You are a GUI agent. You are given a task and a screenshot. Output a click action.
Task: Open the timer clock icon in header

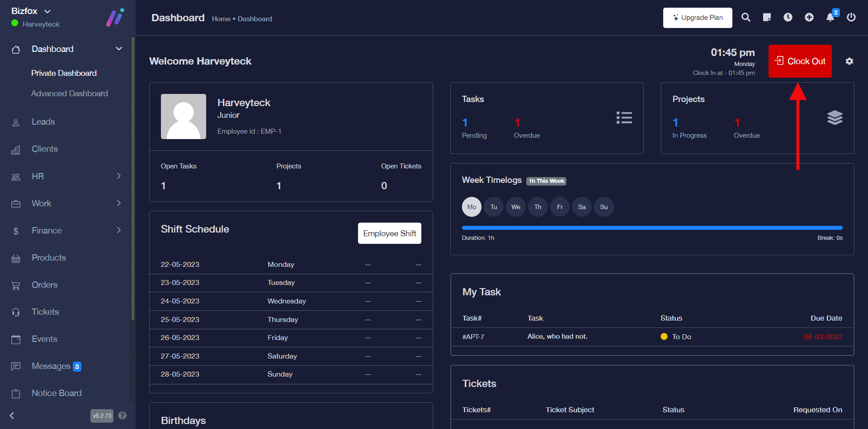click(x=788, y=18)
